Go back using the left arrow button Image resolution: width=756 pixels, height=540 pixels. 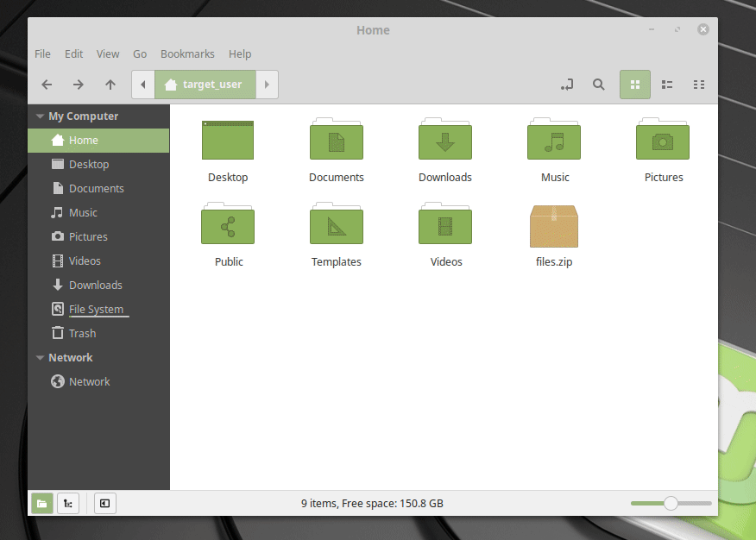pos(47,85)
